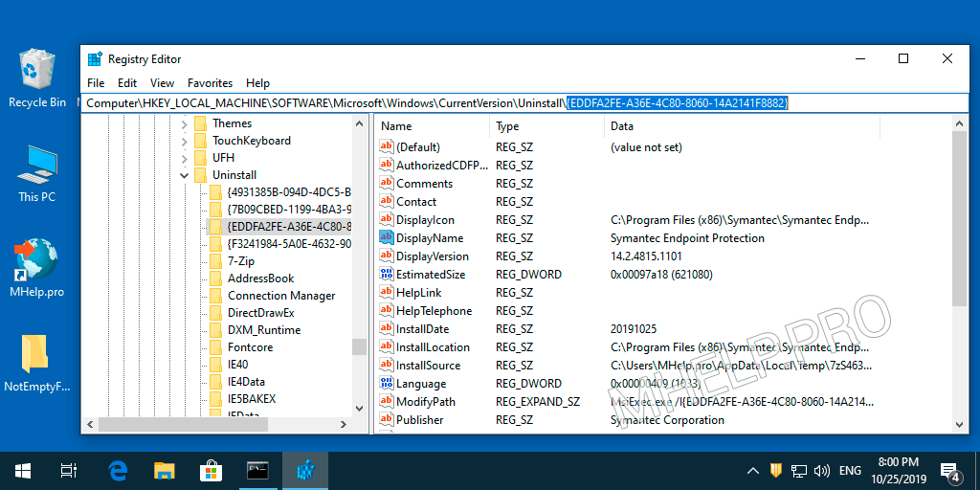
Task: Click the InstallLocation value icon
Action: pos(387,346)
